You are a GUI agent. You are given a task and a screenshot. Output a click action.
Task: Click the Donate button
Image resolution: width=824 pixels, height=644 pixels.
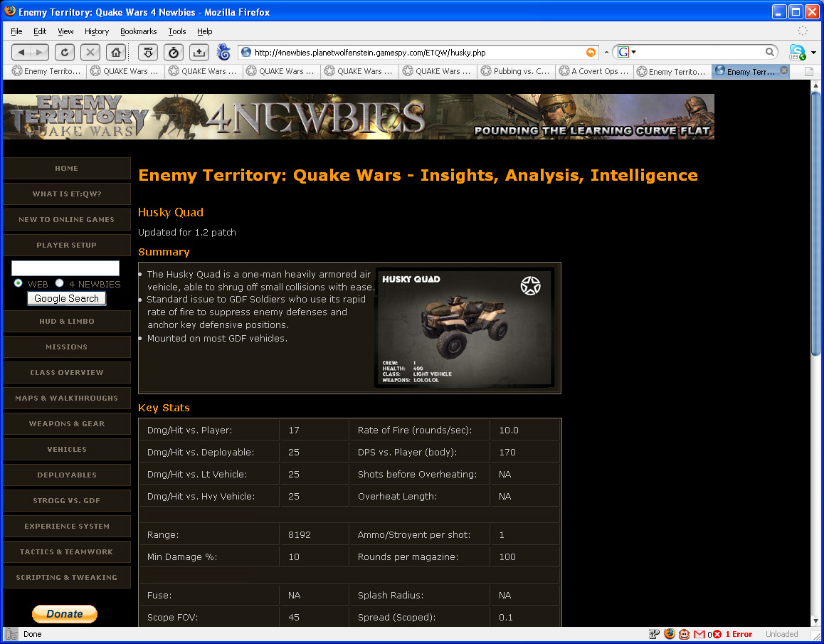pos(65,613)
